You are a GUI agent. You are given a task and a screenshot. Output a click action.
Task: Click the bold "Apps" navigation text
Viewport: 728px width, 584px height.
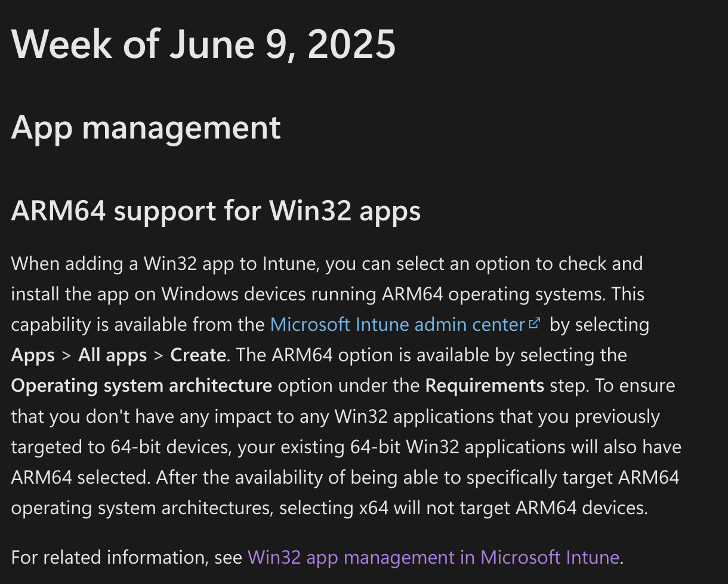[33, 355]
